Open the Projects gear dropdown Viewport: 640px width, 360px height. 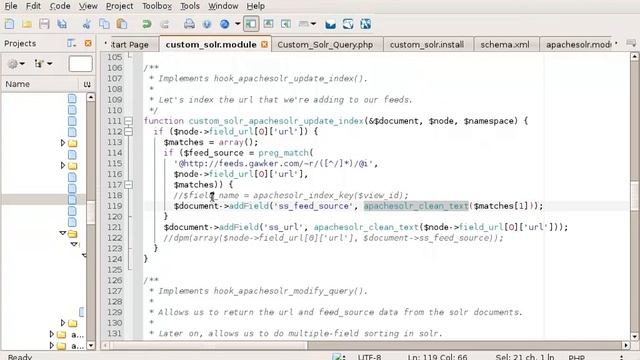[16, 64]
